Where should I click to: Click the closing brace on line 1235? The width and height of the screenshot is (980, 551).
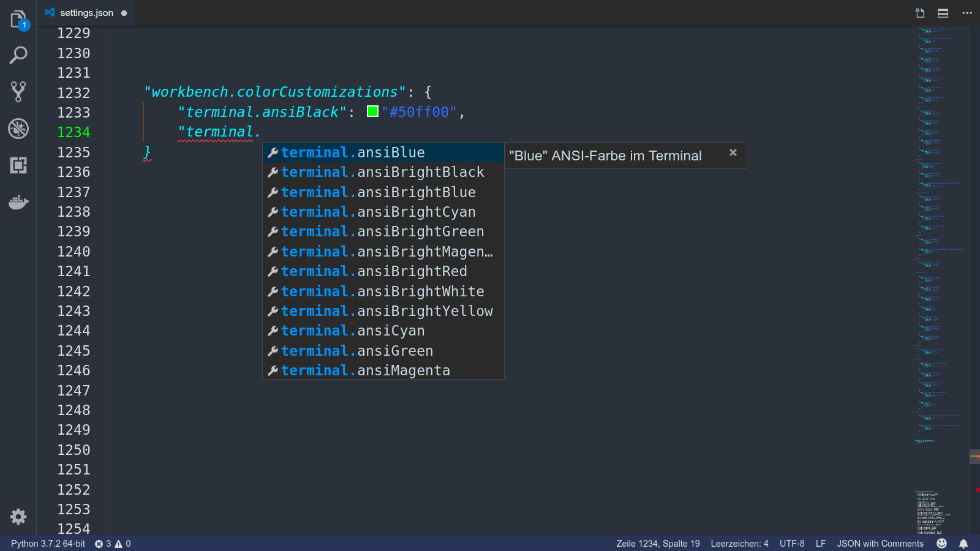(147, 152)
